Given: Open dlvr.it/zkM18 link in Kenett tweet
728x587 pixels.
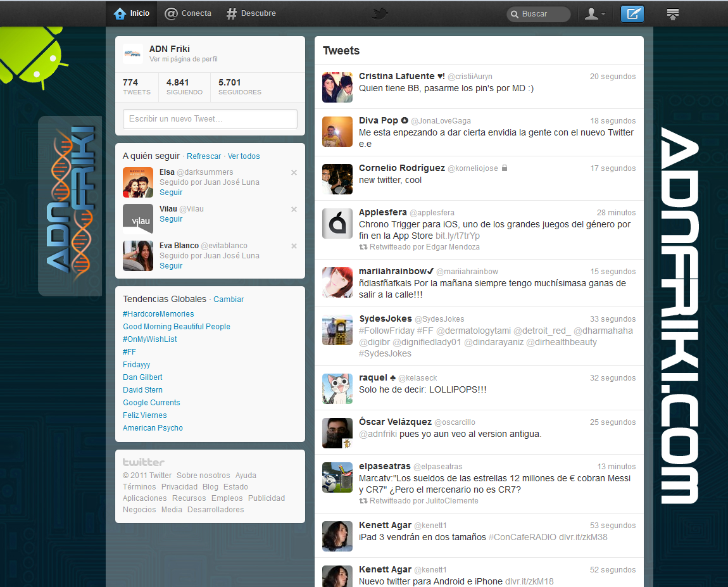Looking at the screenshot, I should click(x=529, y=581).
